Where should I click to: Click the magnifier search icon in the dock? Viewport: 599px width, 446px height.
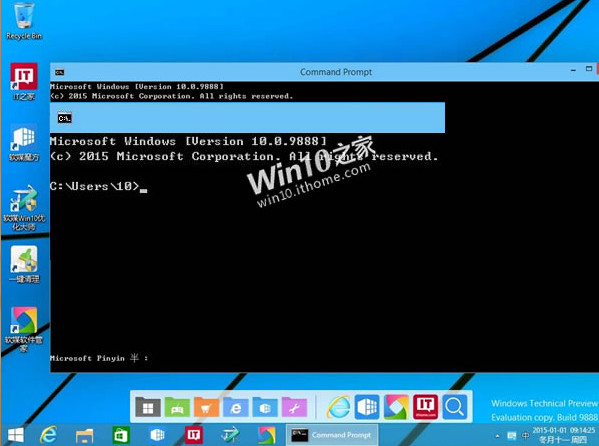click(455, 407)
